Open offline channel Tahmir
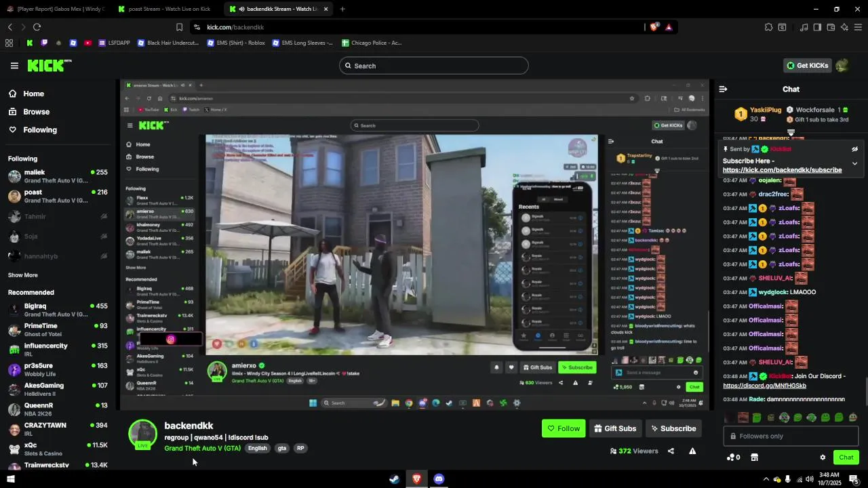Image resolution: width=868 pixels, height=488 pixels. (x=58, y=217)
